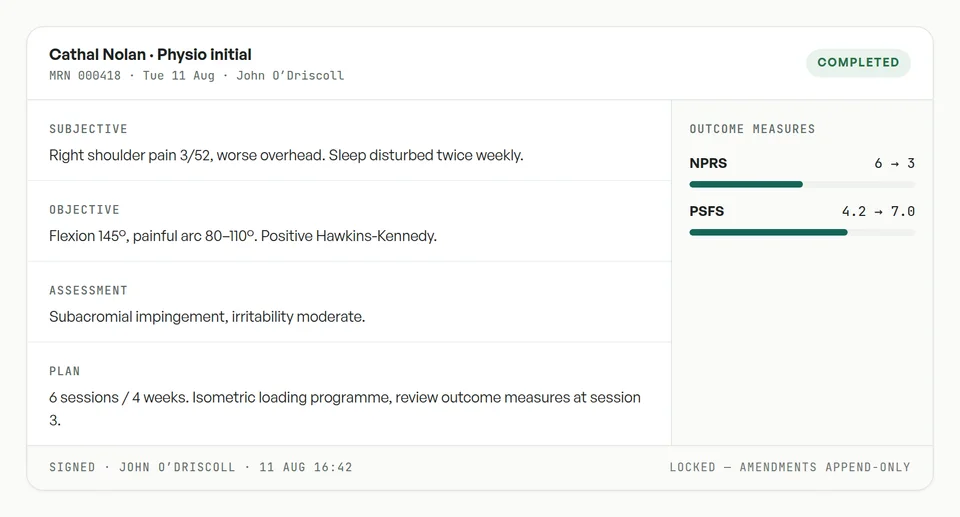Click the Flexion 145° objective findings text
Screen dimensions: 960x517
(x=242, y=236)
